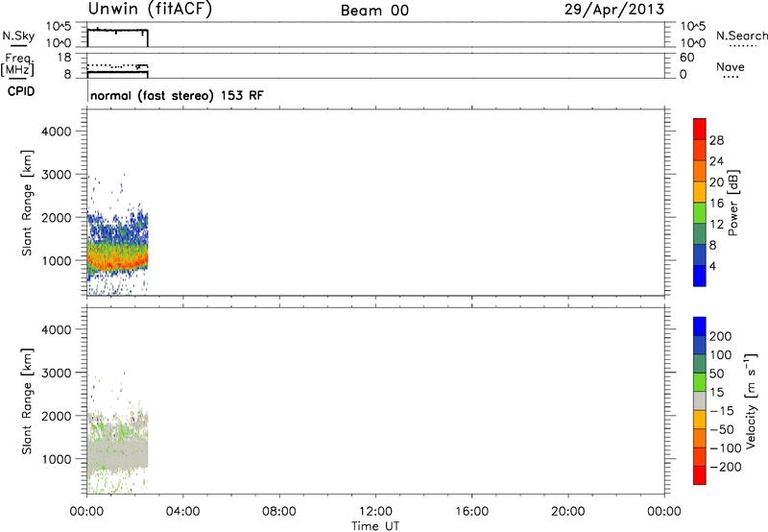Click the '-15' value on the Velocity scale
The height and width of the screenshot is (532, 768).
[722, 411]
